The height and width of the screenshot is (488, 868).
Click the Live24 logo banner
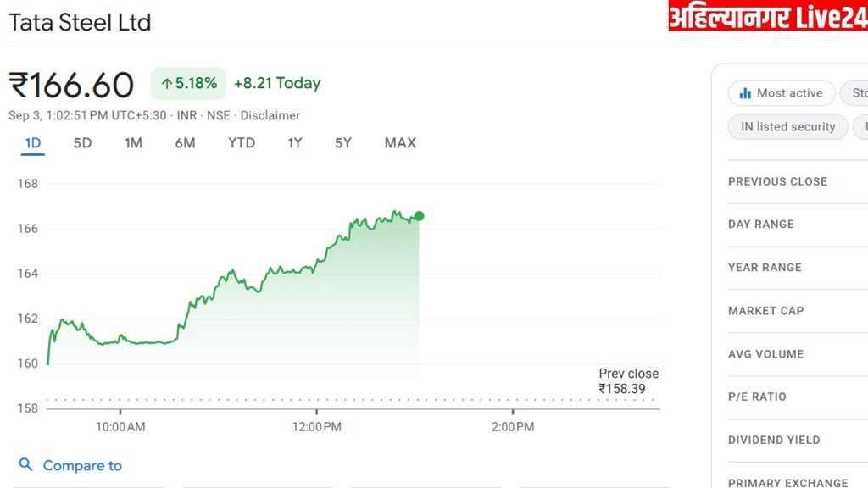(767, 16)
